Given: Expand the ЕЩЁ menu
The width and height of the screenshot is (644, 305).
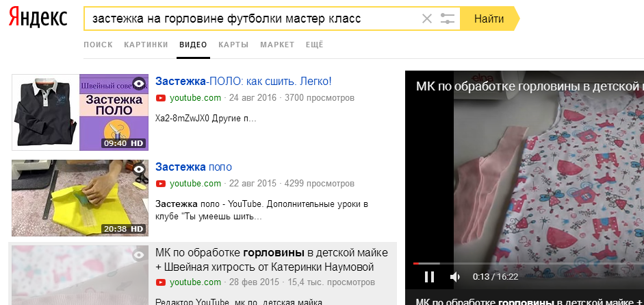Looking at the screenshot, I should (x=315, y=45).
